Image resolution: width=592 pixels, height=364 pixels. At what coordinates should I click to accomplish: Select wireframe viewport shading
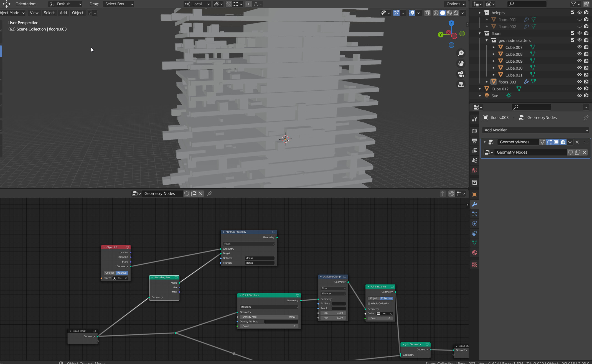coord(436,13)
